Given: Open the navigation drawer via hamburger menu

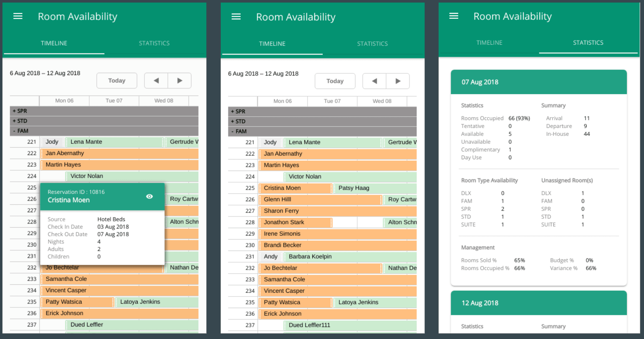Looking at the screenshot, I should [x=18, y=16].
